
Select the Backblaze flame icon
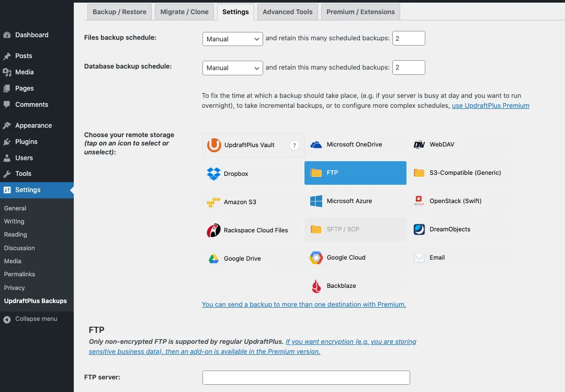[x=316, y=286]
